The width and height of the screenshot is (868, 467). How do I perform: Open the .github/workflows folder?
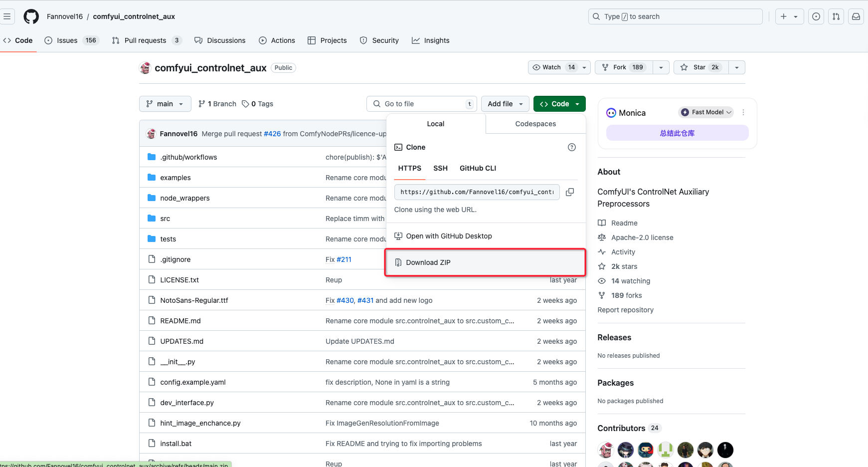pos(188,157)
